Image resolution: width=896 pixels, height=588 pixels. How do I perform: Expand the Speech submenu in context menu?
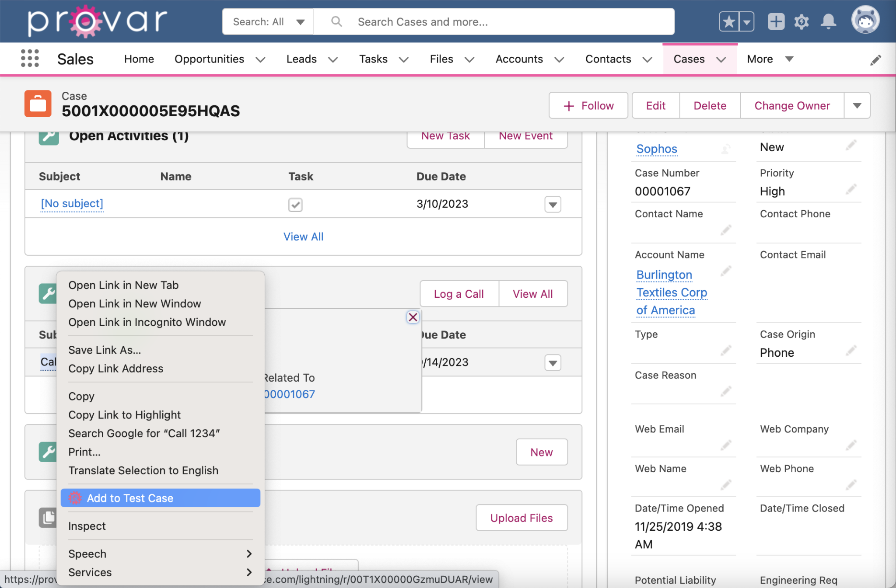click(161, 553)
